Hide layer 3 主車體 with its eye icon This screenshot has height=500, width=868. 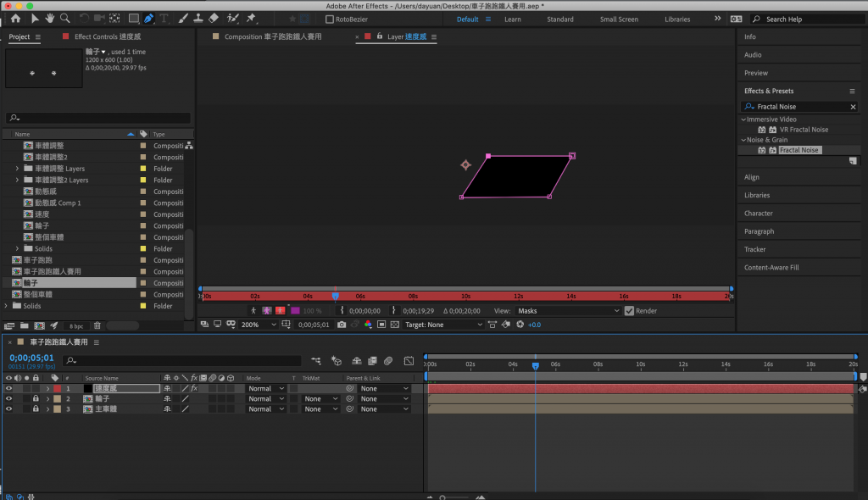[x=8, y=409]
